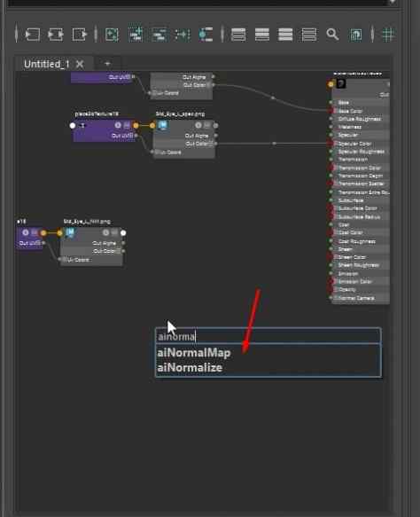This screenshot has height=517, width=420.
Task: Click the Sheen Roughness attribute
Action: pyautogui.click(x=358, y=265)
